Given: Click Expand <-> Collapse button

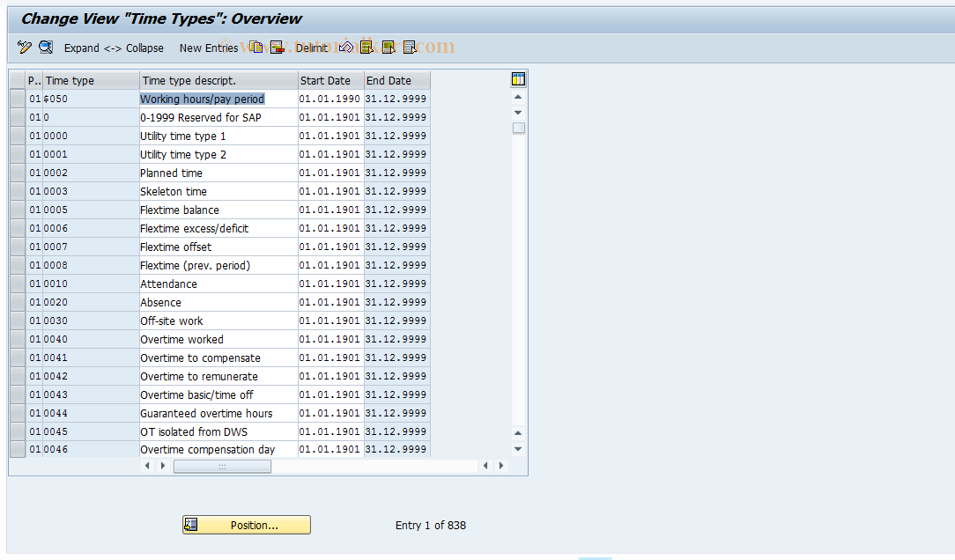Looking at the screenshot, I should (114, 48).
